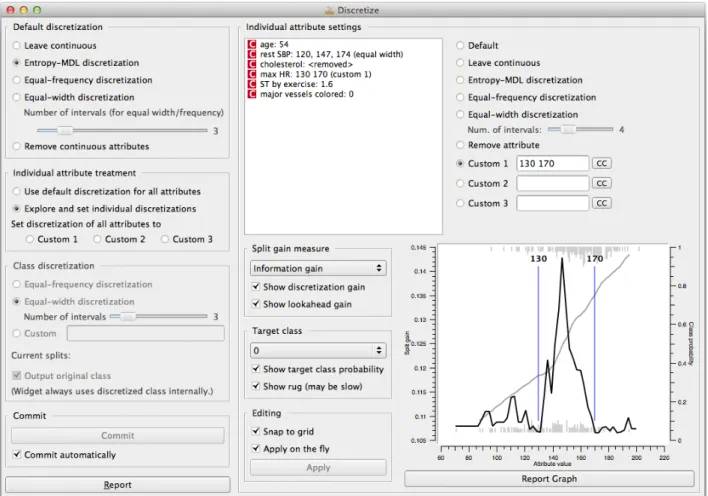Click the Custom 1 field containing 130 170
The height and width of the screenshot is (496, 708).
click(x=553, y=164)
